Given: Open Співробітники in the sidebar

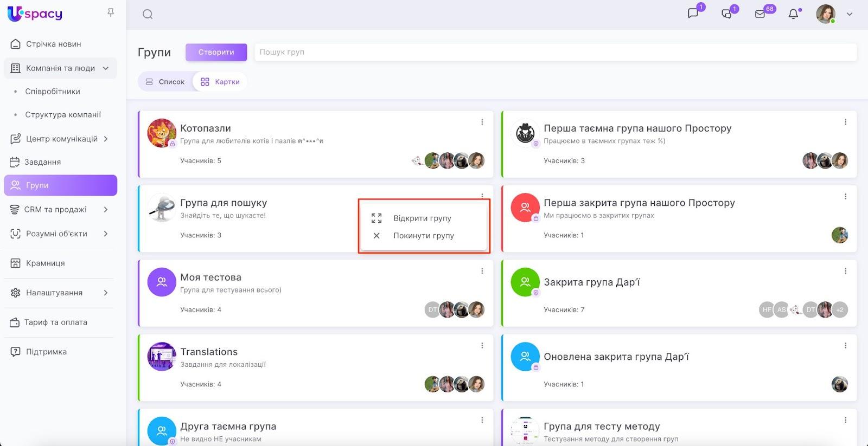Looking at the screenshot, I should tap(53, 92).
